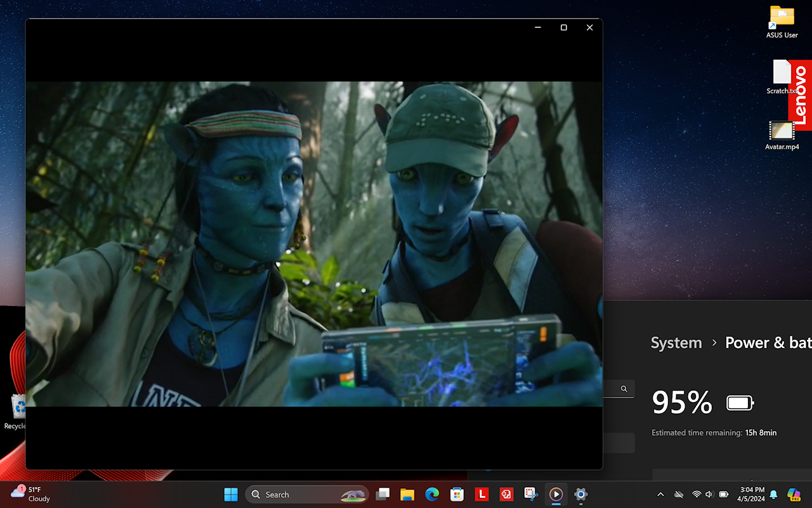Open Copilot preview icon in taskbar
Image resolution: width=812 pixels, height=508 pixels.
[x=794, y=494]
